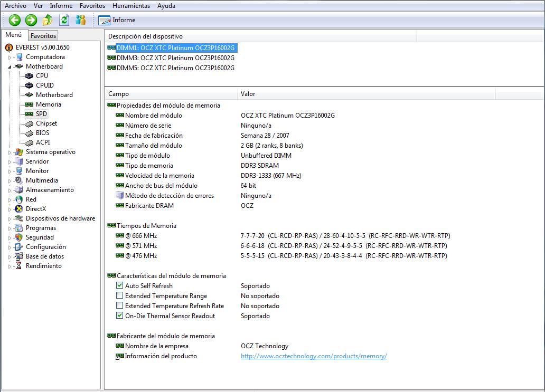The height and width of the screenshot is (392, 545).
Task: Select the @ 476 MHz timing row
Action: 281,256
